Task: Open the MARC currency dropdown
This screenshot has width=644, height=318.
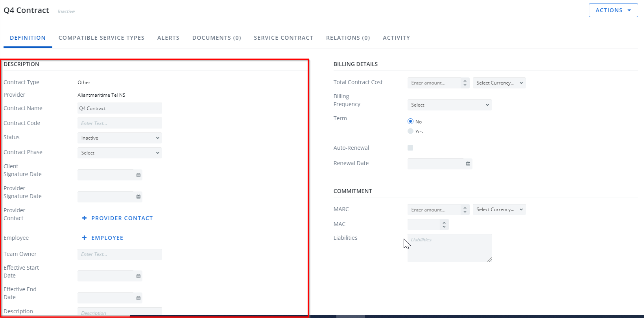Action: click(x=499, y=210)
